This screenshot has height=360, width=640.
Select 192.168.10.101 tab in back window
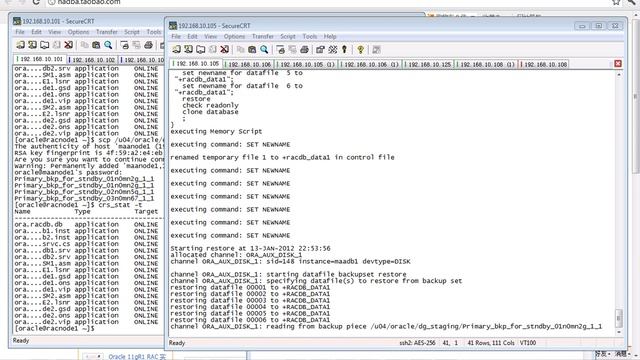point(40,59)
